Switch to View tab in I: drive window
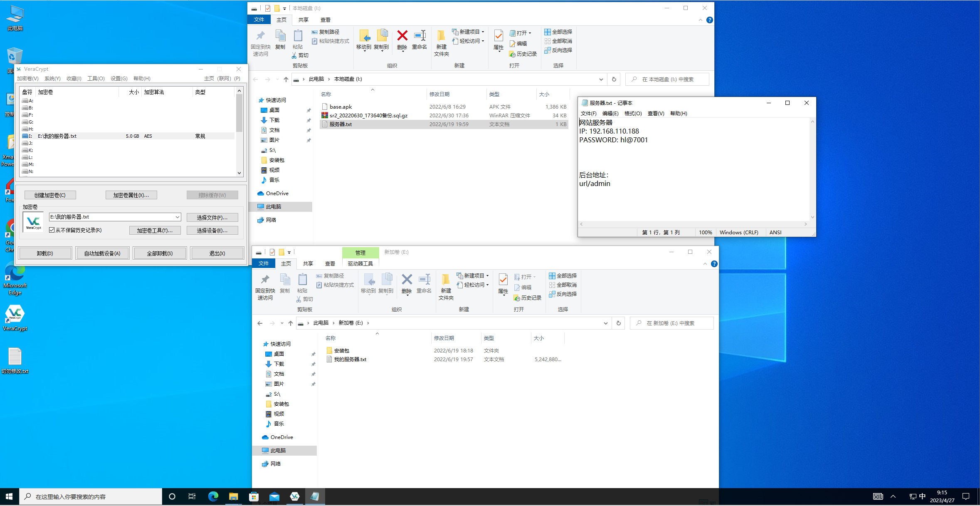This screenshot has height=506, width=980. coord(325,20)
